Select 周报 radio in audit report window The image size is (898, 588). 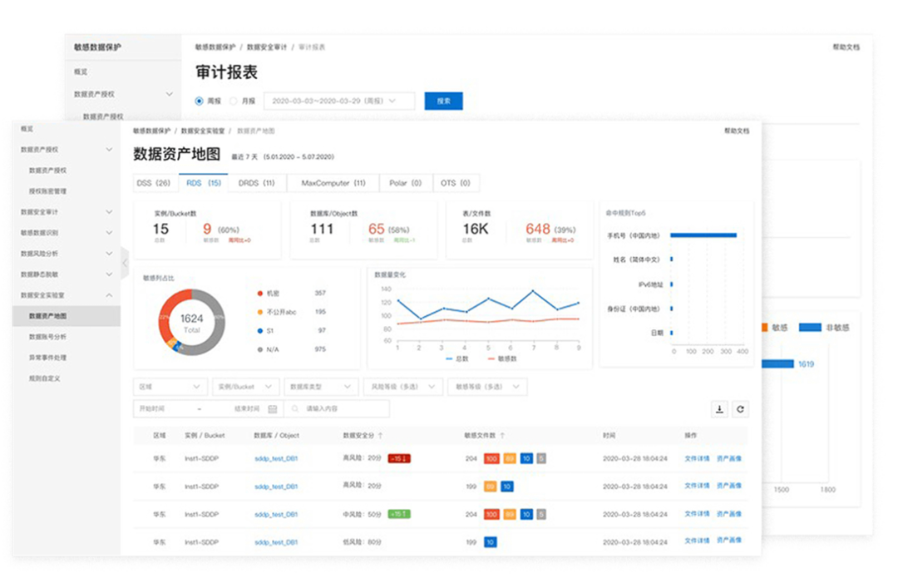click(200, 101)
